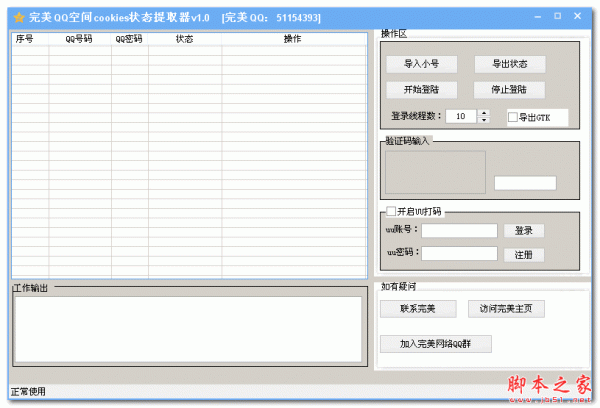Click the 登录 button for UU
The height and width of the screenshot is (408, 600).
524,230
